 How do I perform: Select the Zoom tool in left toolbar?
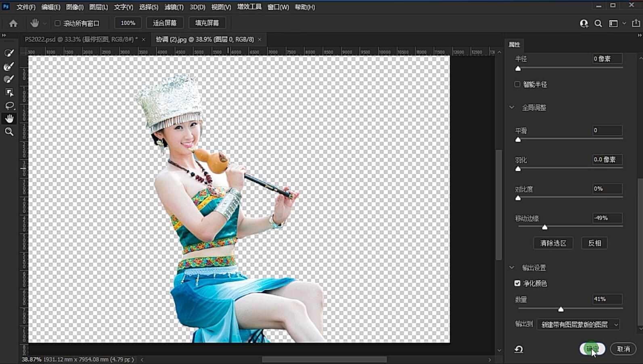9,132
